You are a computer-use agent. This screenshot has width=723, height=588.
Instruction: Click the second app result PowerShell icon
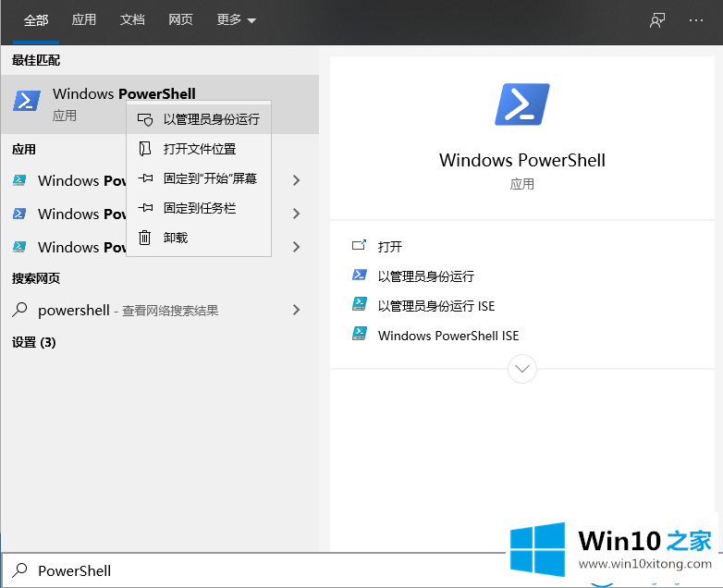pos(19,214)
